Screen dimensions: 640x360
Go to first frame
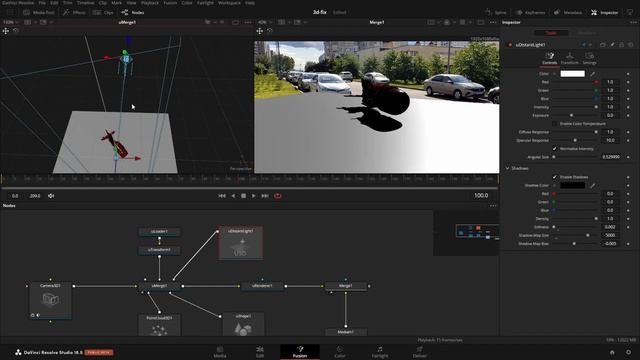tap(222, 196)
